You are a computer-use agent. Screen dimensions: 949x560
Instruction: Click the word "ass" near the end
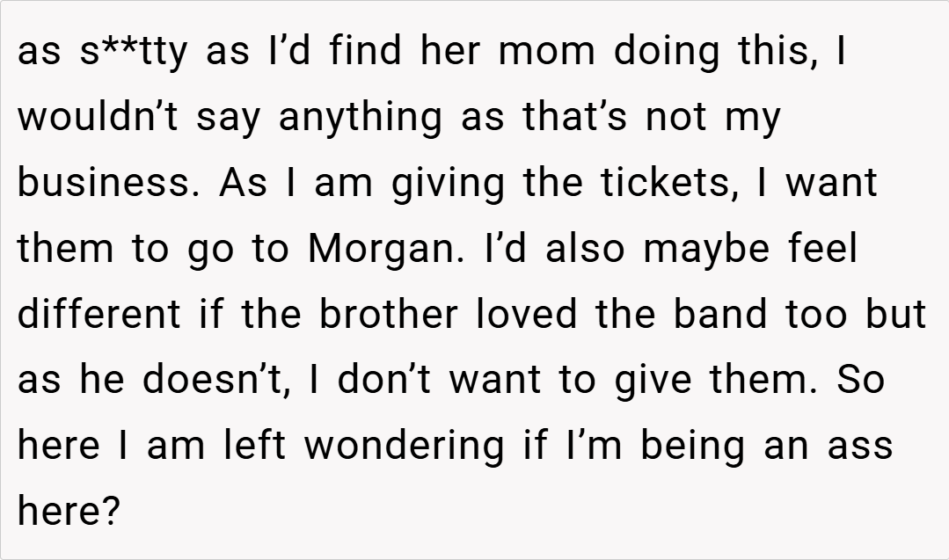(x=858, y=445)
